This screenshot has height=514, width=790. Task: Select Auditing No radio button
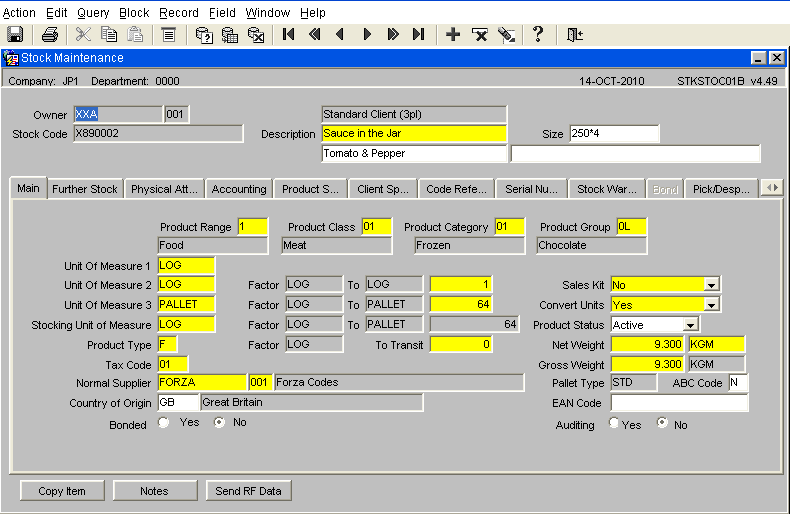663,423
